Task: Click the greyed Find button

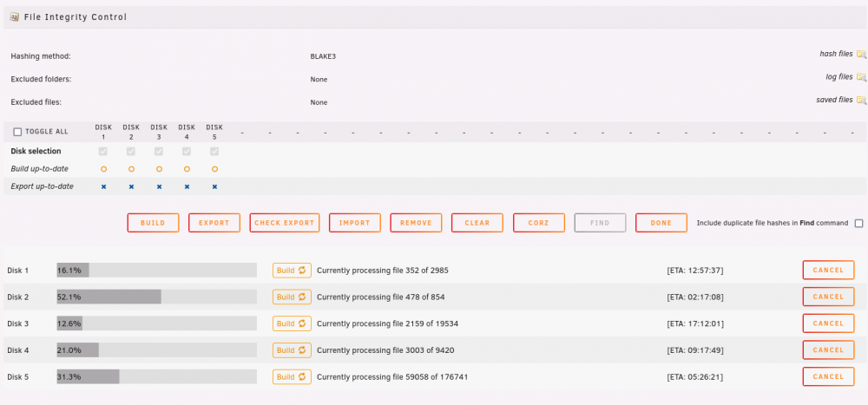Action: pyautogui.click(x=600, y=223)
